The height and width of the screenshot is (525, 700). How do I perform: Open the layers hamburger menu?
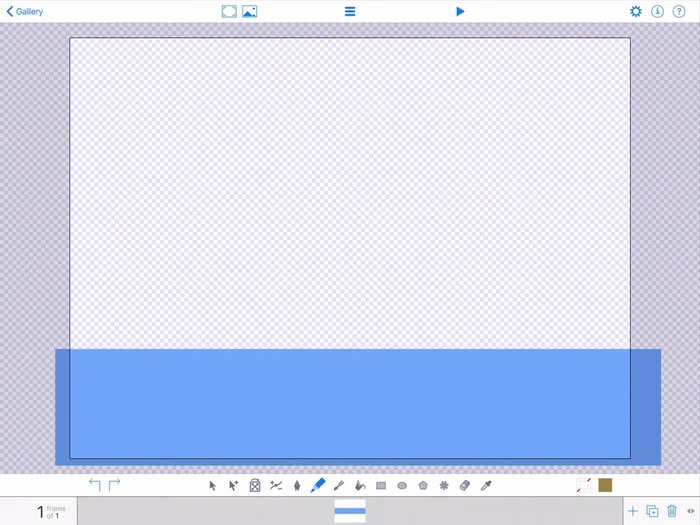[x=350, y=12]
